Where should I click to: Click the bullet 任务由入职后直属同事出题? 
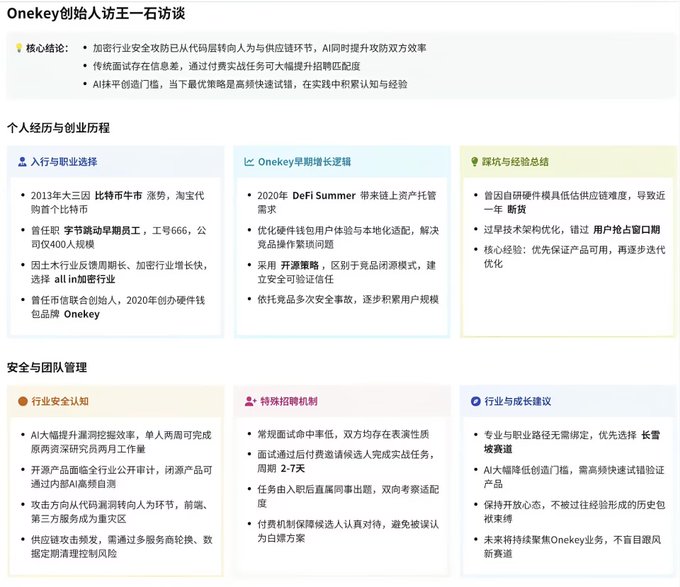348,496
